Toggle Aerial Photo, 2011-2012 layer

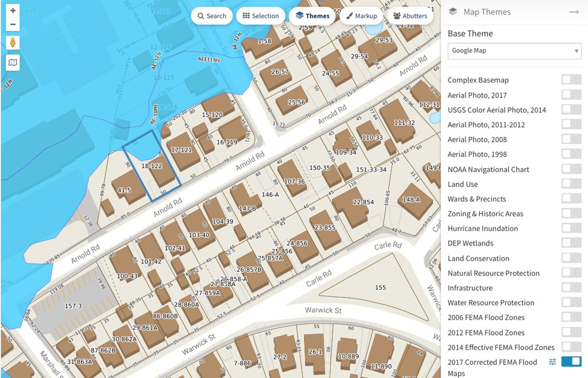click(x=571, y=124)
